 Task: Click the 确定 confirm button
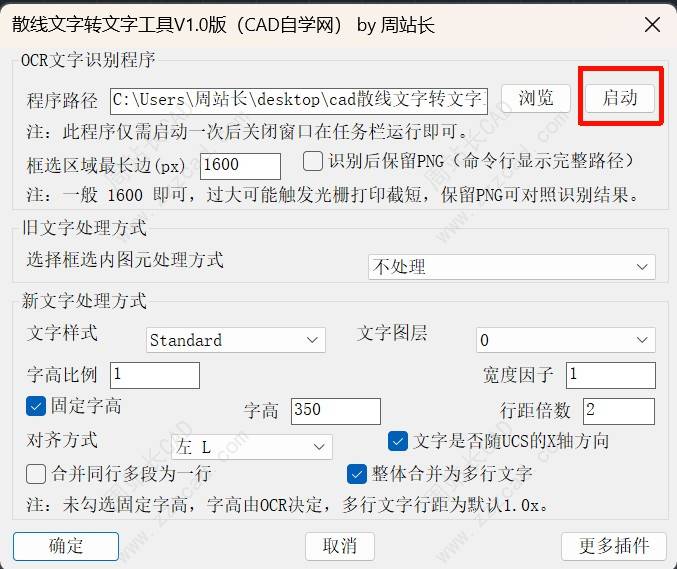(x=66, y=546)
